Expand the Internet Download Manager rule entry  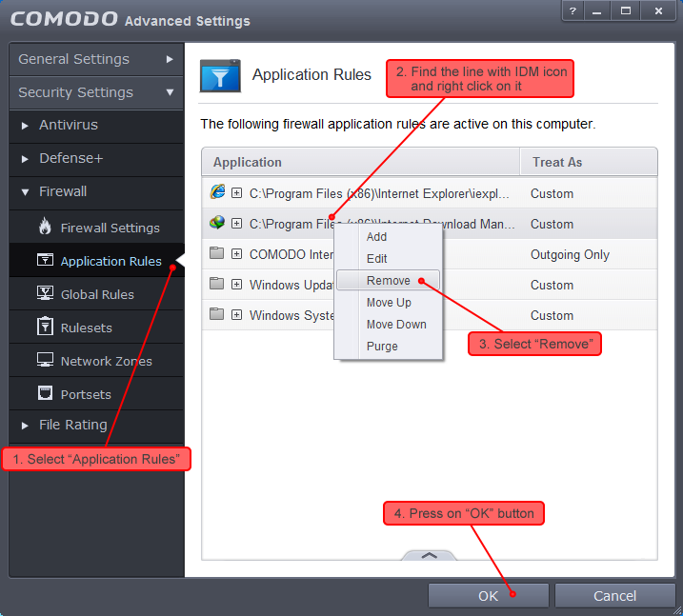[236, 224]
